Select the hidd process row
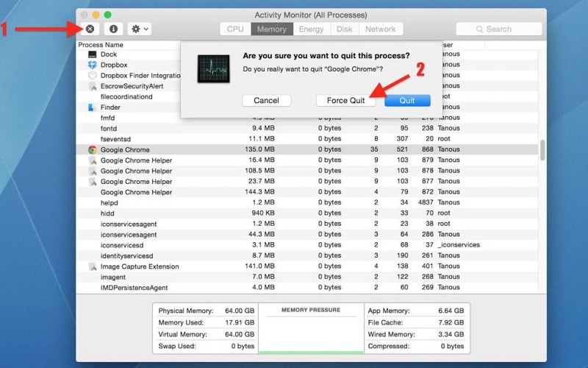 click(307, 213)
